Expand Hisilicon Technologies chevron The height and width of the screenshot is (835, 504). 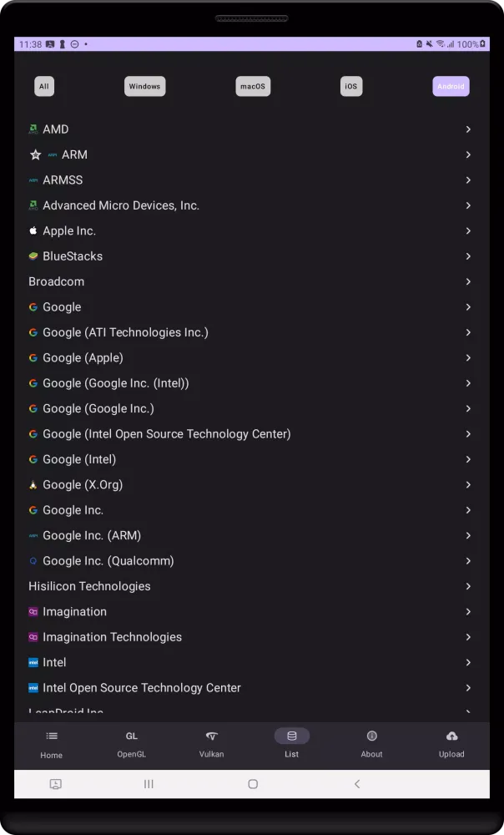(x=468, y=586)
